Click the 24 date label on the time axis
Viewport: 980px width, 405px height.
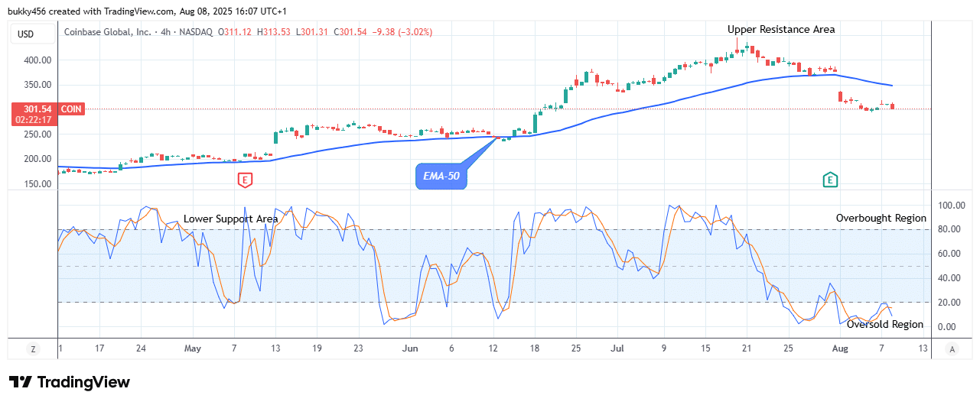coord(142,348)
